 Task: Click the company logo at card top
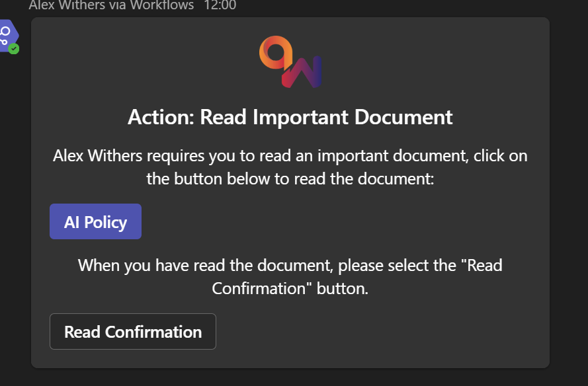click(x=290, y=61)
